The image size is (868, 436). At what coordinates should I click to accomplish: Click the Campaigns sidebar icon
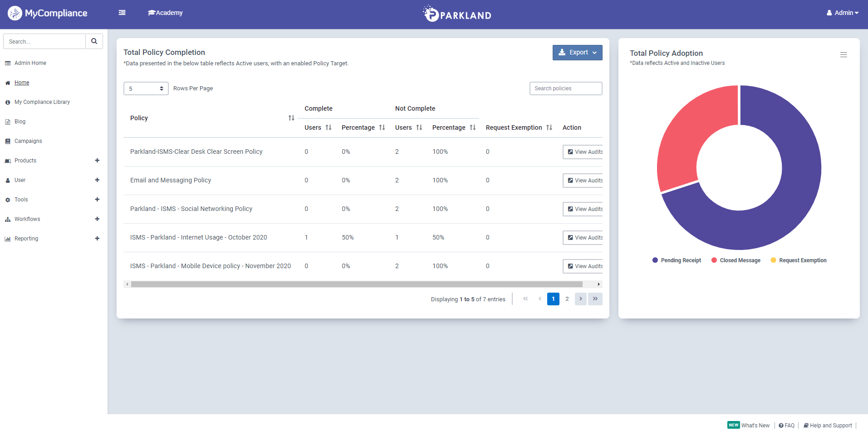point(8,142)
